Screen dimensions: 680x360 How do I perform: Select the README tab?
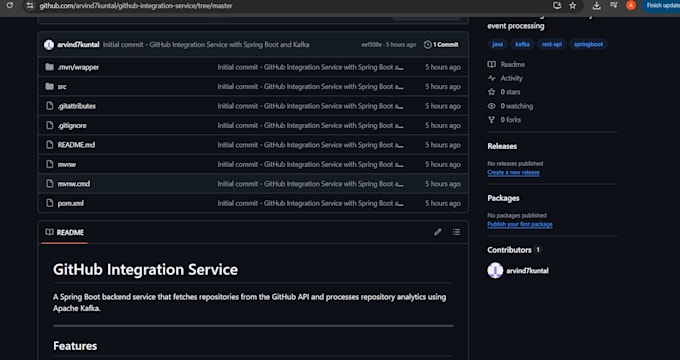65,232
